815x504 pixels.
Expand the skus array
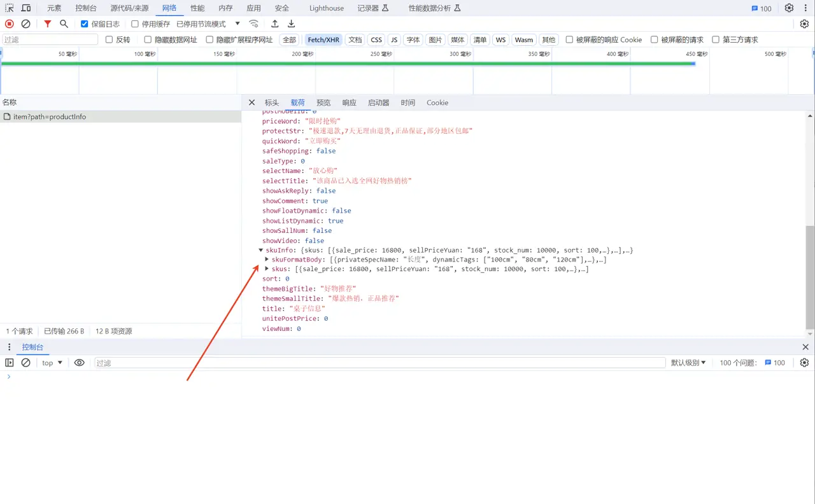coord(267,269)
